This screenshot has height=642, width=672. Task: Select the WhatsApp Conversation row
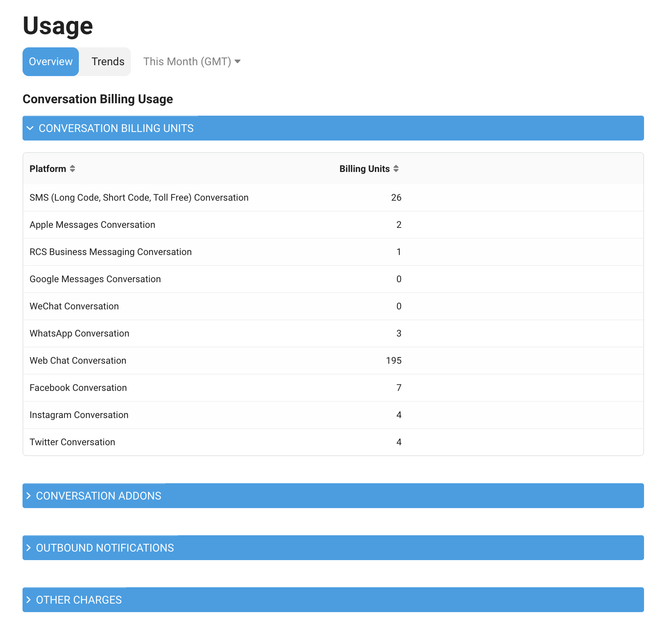[333, 333]
